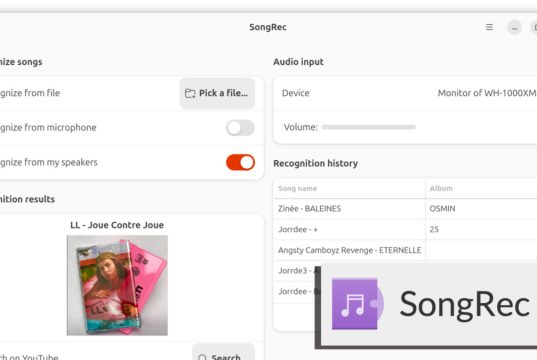537x360 pixels.
Task: Select the Zinée - BALEINES history row
Action: (405, 209)
